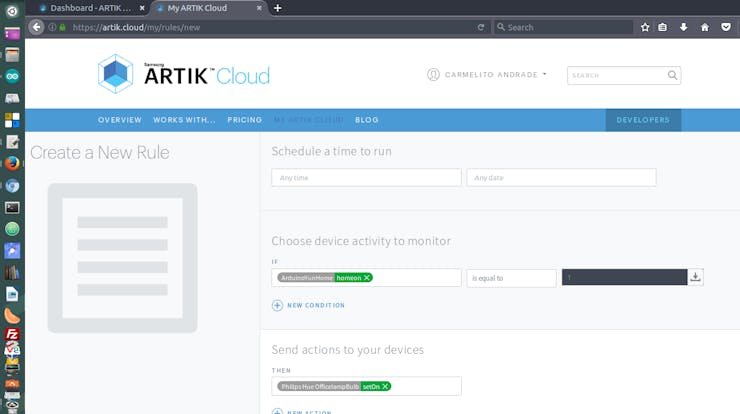Click the site info icon in address bar

pyautogui.click(x=52, y=27)
